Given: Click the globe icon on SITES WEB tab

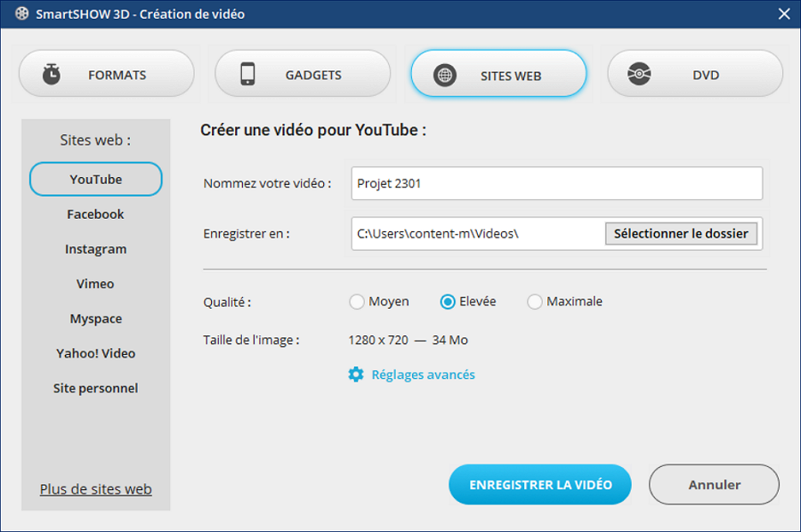Looking at the screenshot, I should 445,76.
